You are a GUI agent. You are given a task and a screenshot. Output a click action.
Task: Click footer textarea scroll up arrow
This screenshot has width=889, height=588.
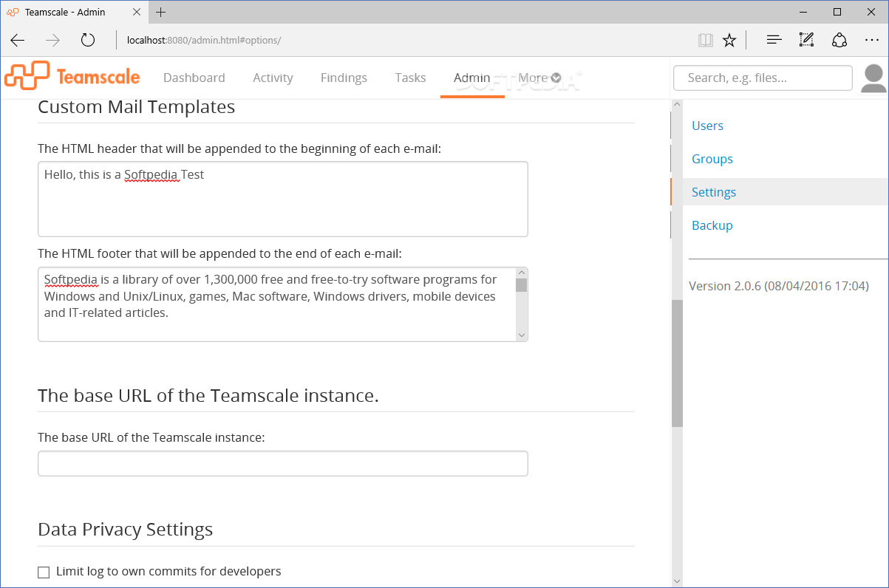click(x=522, y=273)
